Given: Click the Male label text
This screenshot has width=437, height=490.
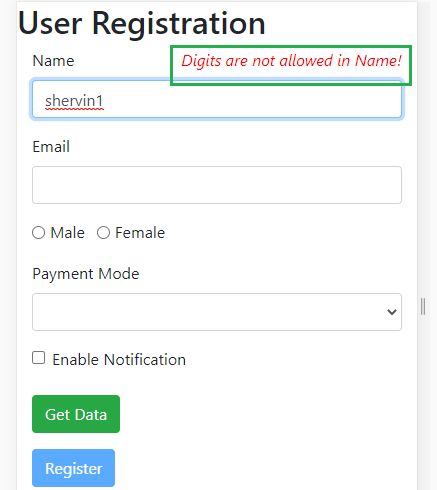Looking at the screenshot, I should pos(67,233).
